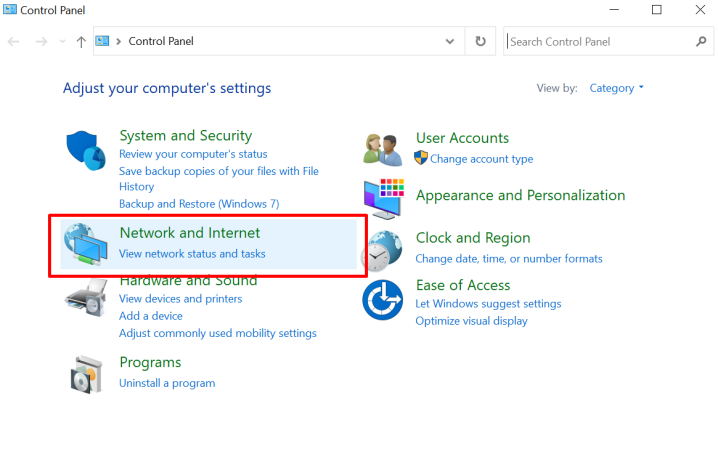Click the Uninstall a program link

click(167, 383)
